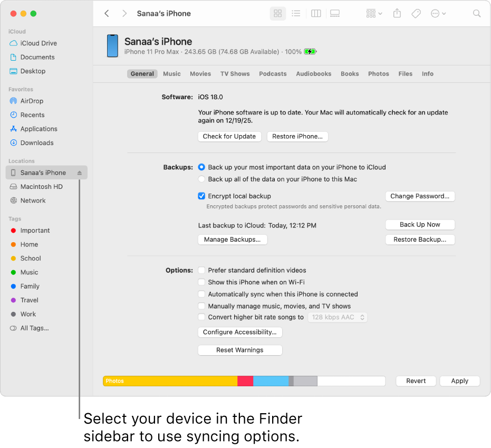491x448 pixels.
Task: Switch to list view
Action: click(296, 14)
